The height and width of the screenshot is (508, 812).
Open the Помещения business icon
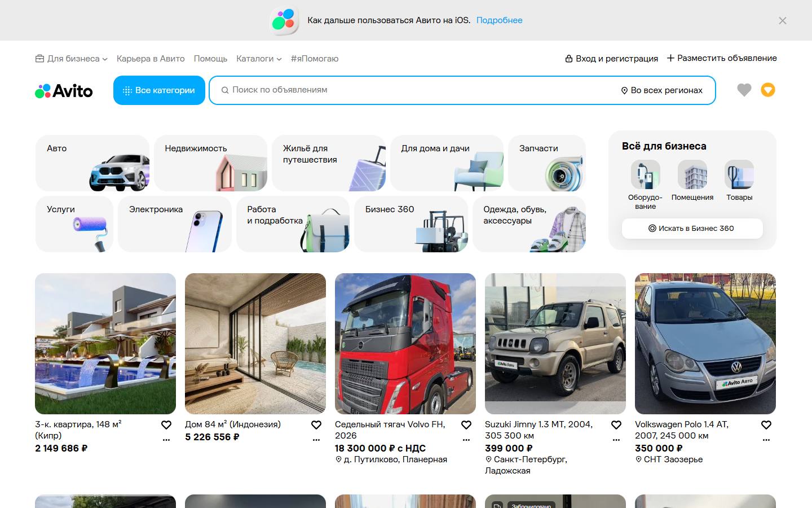[x=692, y=174]
